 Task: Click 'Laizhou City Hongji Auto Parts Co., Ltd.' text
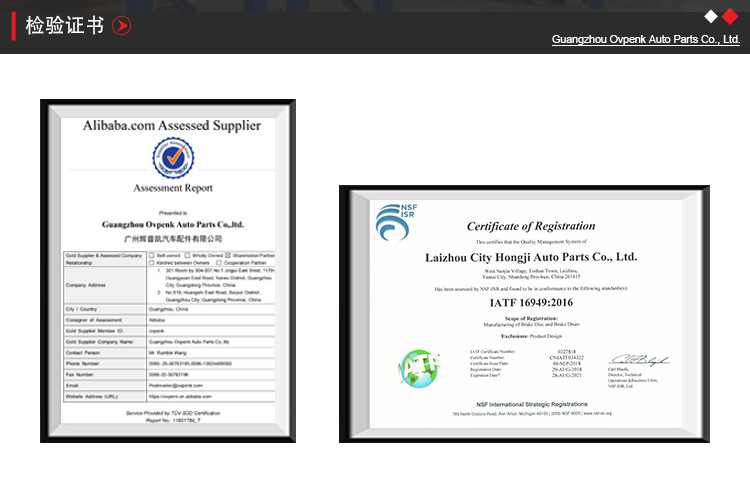[x=531, y=257]
